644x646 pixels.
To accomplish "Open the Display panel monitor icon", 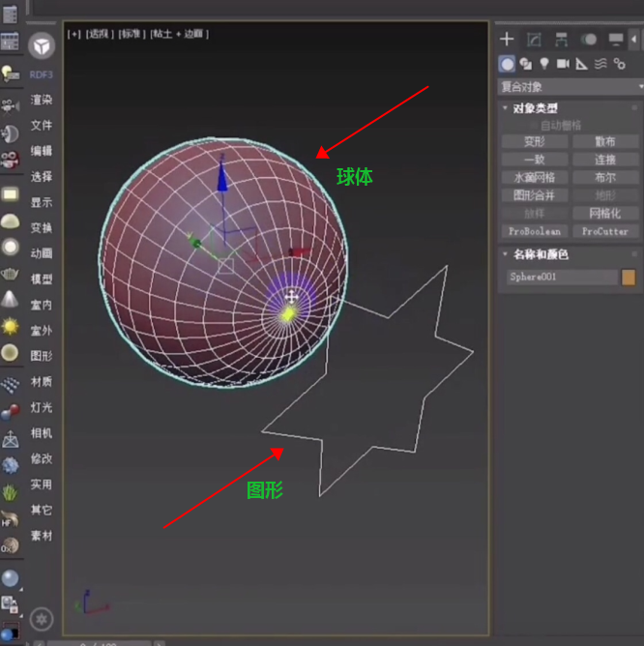I will click(616, 40).
